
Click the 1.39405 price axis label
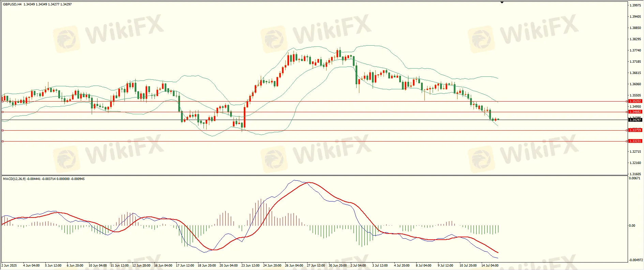tap(635, 17)
